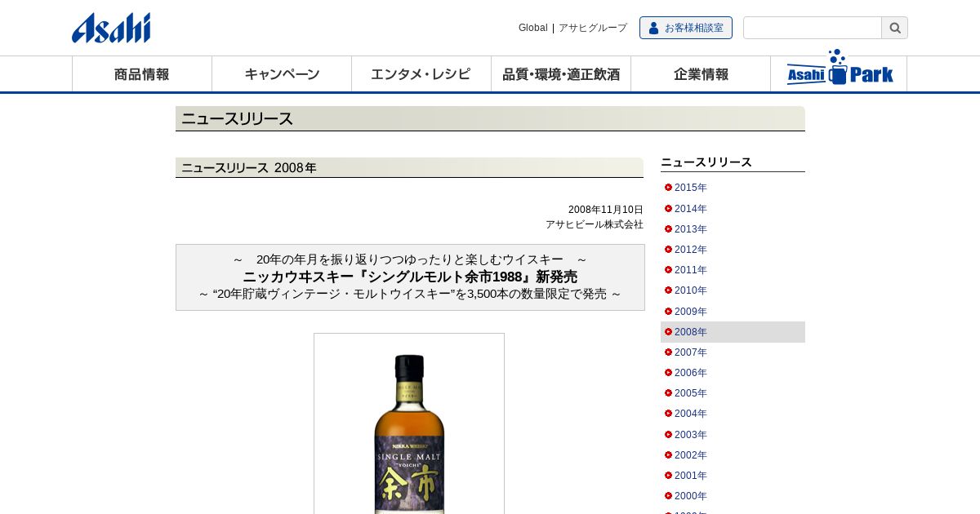980x514 pixels.
Task: Click the sidebar ニュースリリース heading
Action: 706,162
